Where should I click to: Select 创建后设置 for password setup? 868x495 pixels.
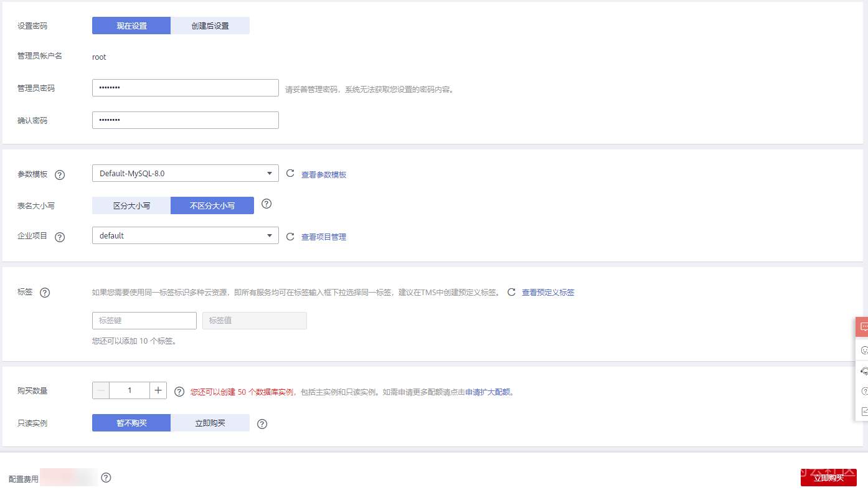click(x=210, y=26)
